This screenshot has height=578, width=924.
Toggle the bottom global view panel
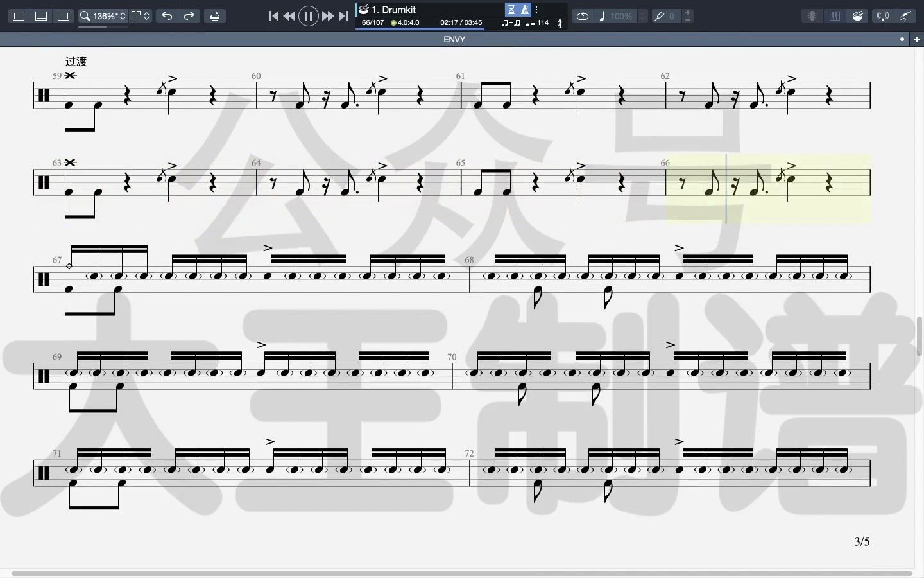(x=41, y=16)
